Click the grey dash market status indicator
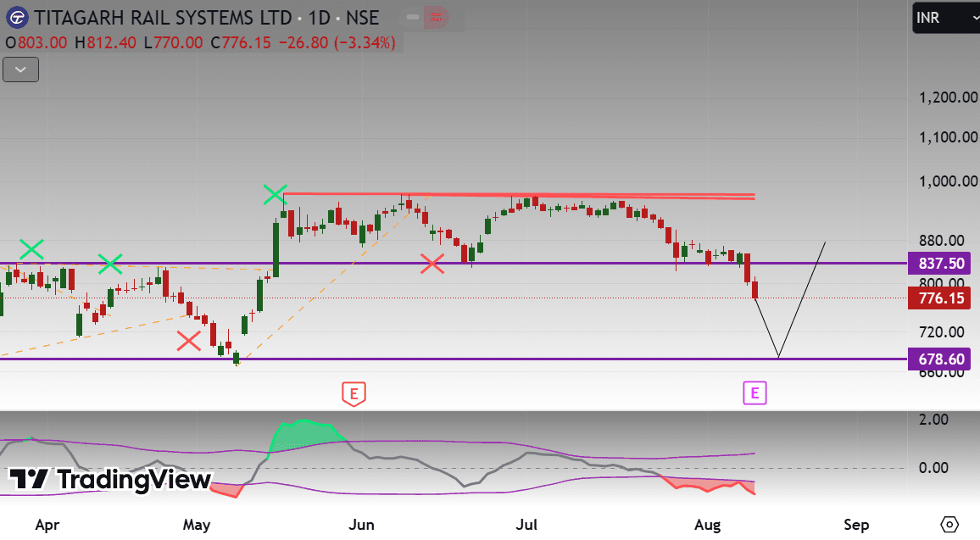 tap(413, 18)
